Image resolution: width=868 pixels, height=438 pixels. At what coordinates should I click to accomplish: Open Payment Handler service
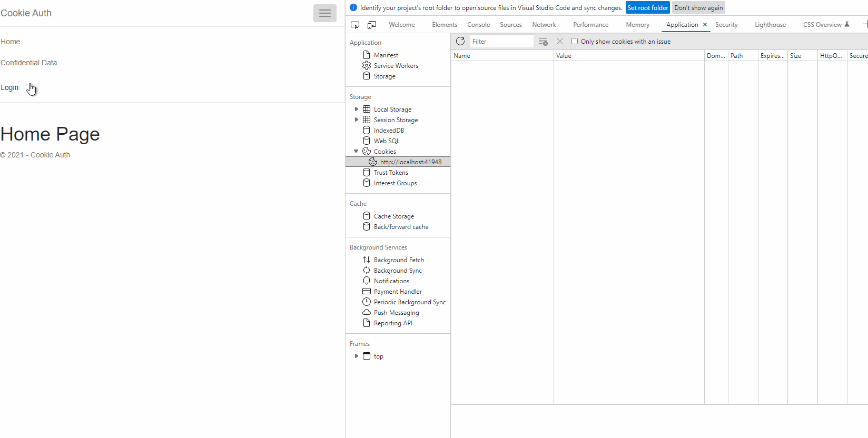(398, 291)
